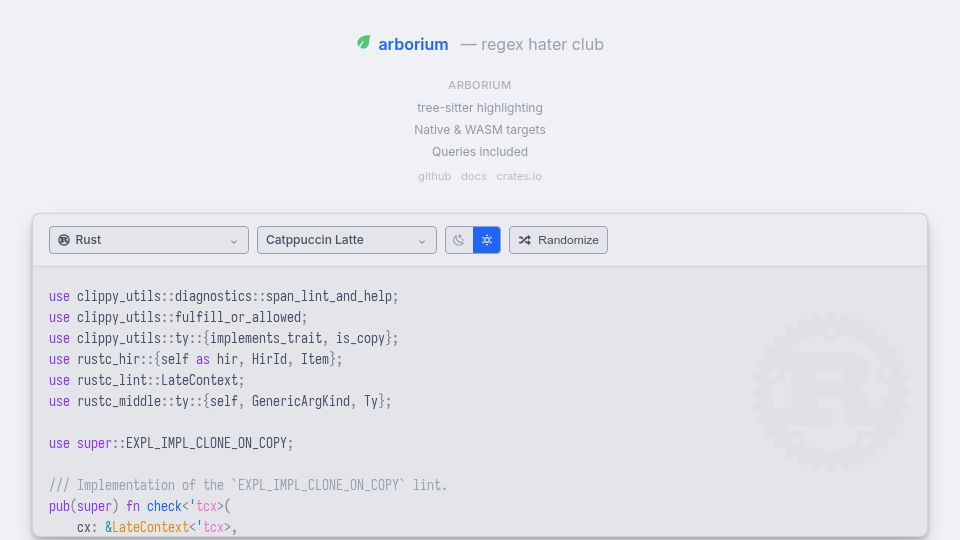Click 'cx: &LateContext' parameter line

click(x=157, y=527)
